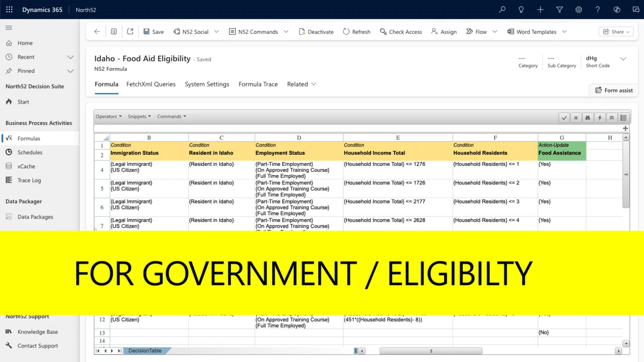Click the Check Access button
The height and width of the screenshot is (362, 644).
pos(400,32)
